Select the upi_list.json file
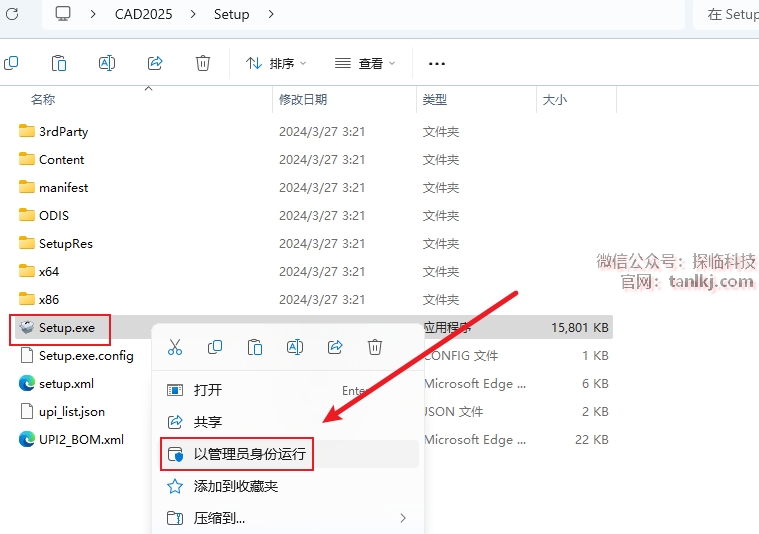The image size is (759, 534). click(62, 412)
